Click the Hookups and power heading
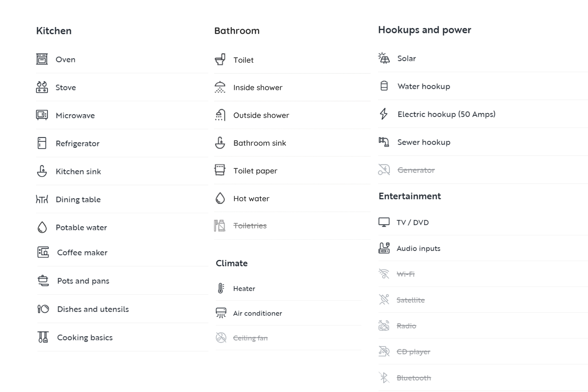The image size is (588, 392). [x=425, y=30]
